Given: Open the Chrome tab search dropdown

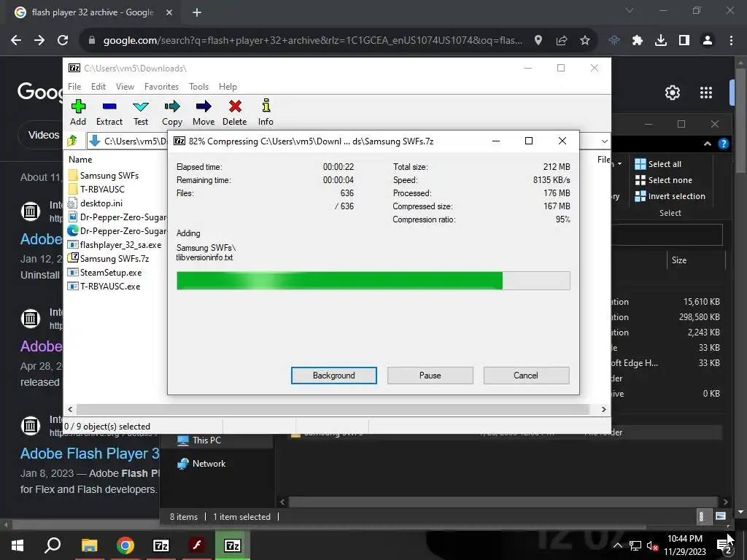Looking at the screenshot, I should pos(630,10).
